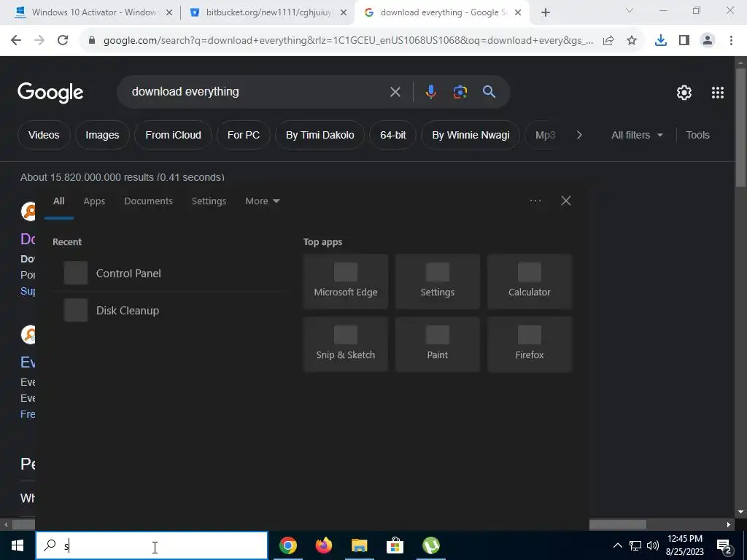
Task: Switch to Documents tab in Windows search
Action: click(x=148, y=201)
